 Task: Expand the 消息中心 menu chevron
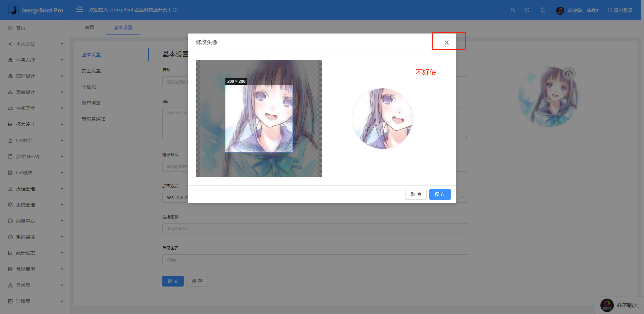pyautogui.click(x=62, y=221)
